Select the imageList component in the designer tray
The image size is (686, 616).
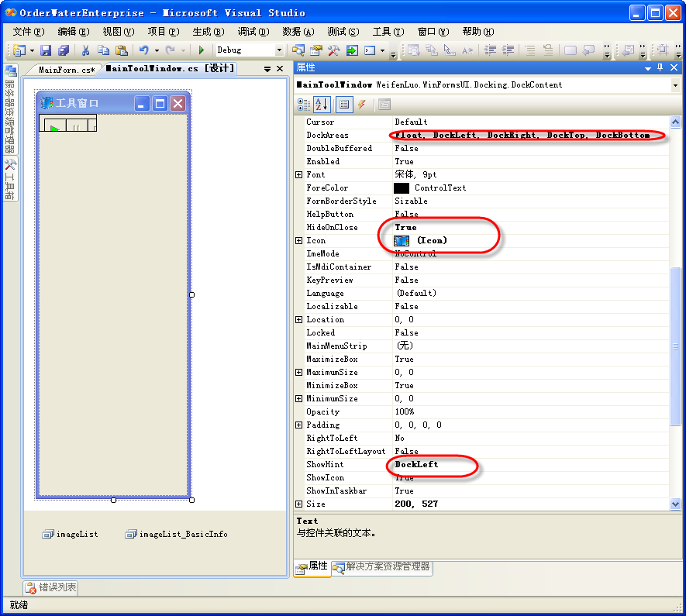click(49, 534)
